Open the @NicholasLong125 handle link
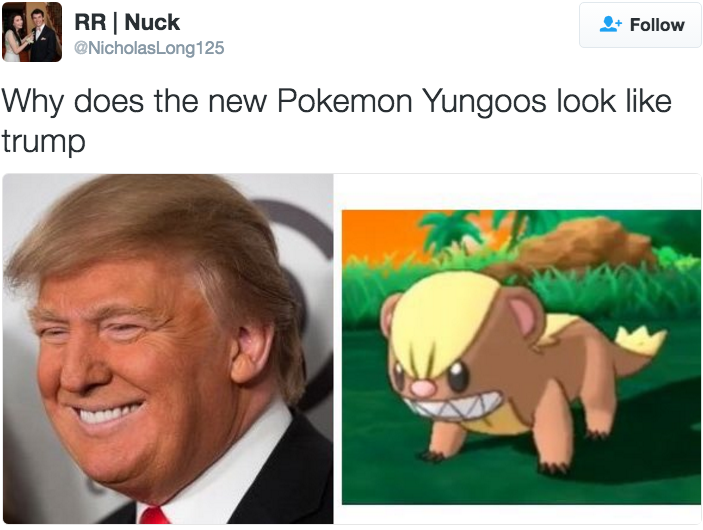The width and height of the screenshot is (703, 530). 149,48
